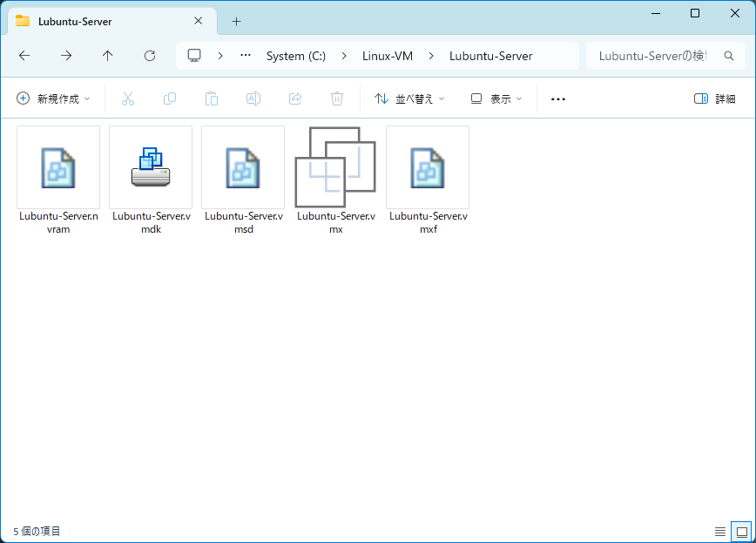Open the 並べ替え sort menu
This screenshot has width=756, height=543.
[408, 98]
